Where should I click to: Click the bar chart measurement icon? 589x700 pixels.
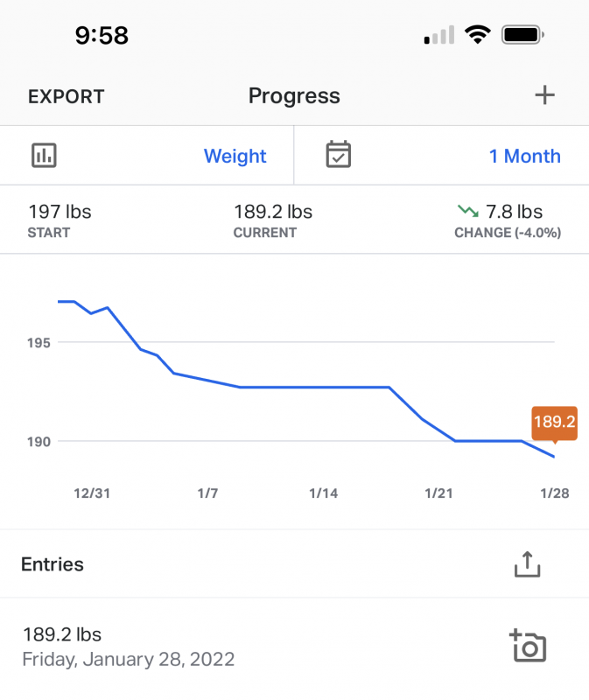[x=44, y=156]
